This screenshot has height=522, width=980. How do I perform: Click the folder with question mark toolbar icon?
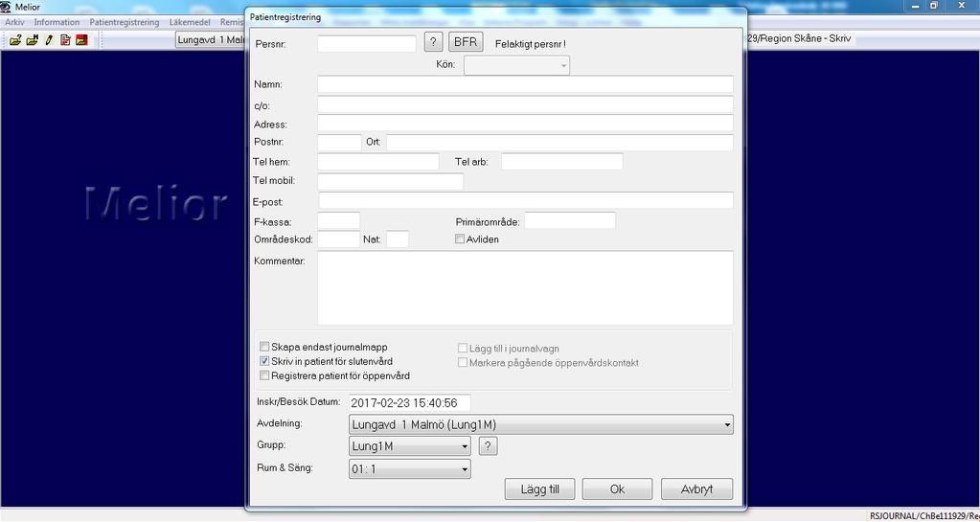point(15,40)
